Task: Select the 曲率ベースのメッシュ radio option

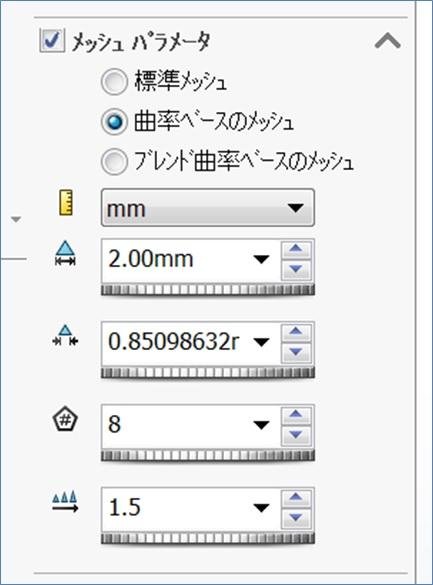Action: pos(114,122)
